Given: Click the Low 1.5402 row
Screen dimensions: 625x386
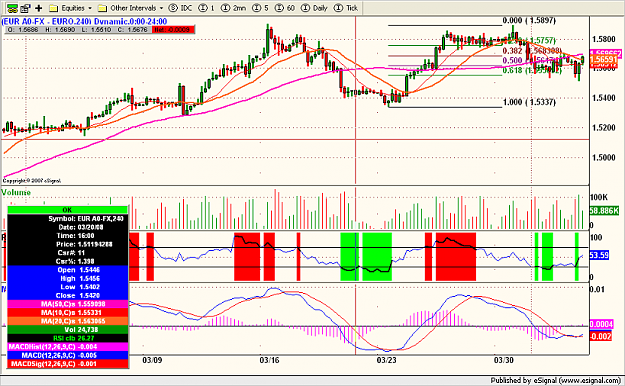Looking at the screenshot, I should [x=68, y=287].
